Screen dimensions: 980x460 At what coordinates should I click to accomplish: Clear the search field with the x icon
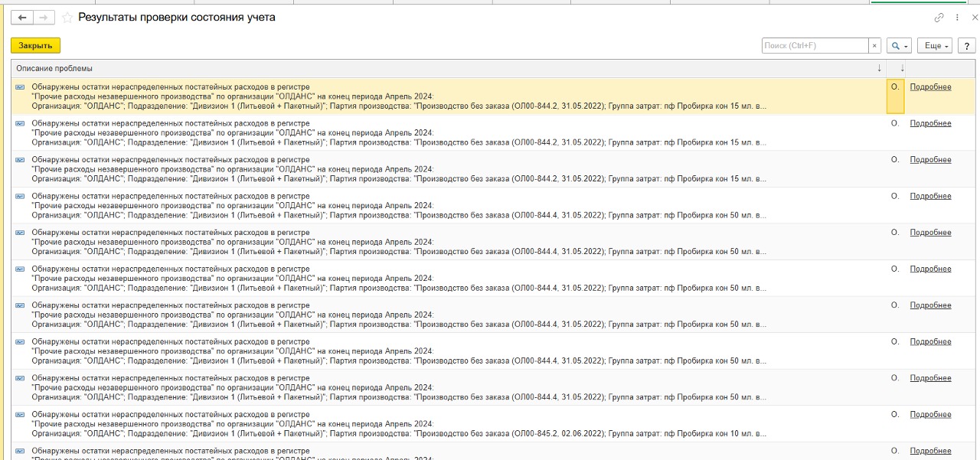click(874, 46)
